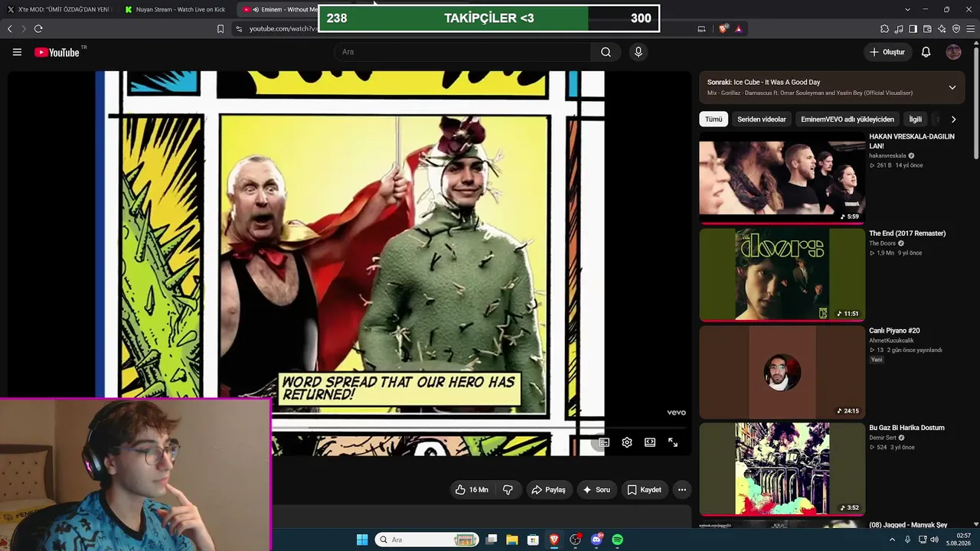
Task: Dislike the video
Action: pyautogui.click(x=508, y=490)
